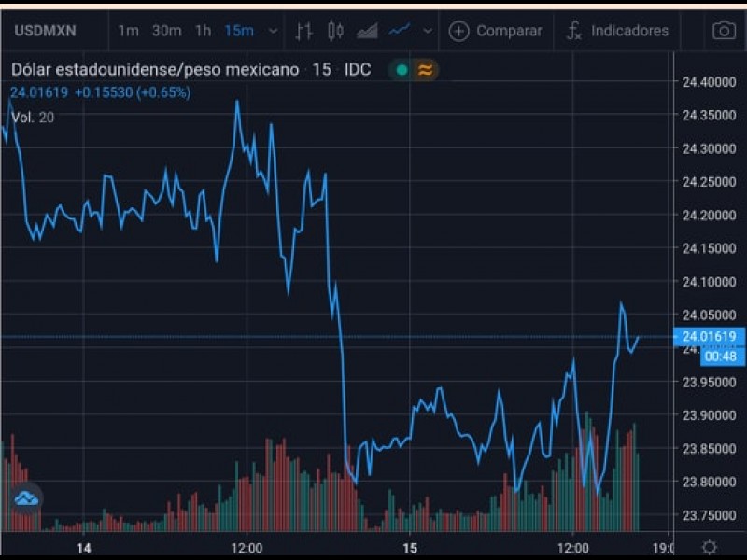Switch to the 1h timeframe
The image size is (747, 560).
tap(203, 31)
